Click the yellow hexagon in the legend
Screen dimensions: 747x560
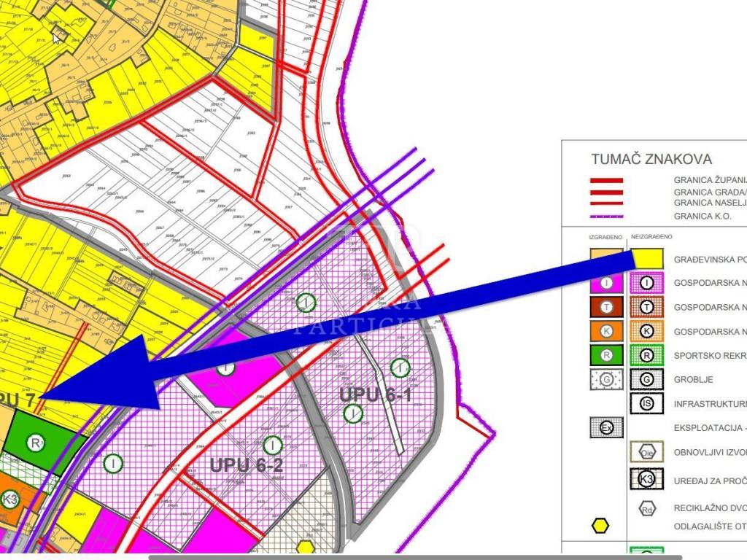[x=600, y=525]
